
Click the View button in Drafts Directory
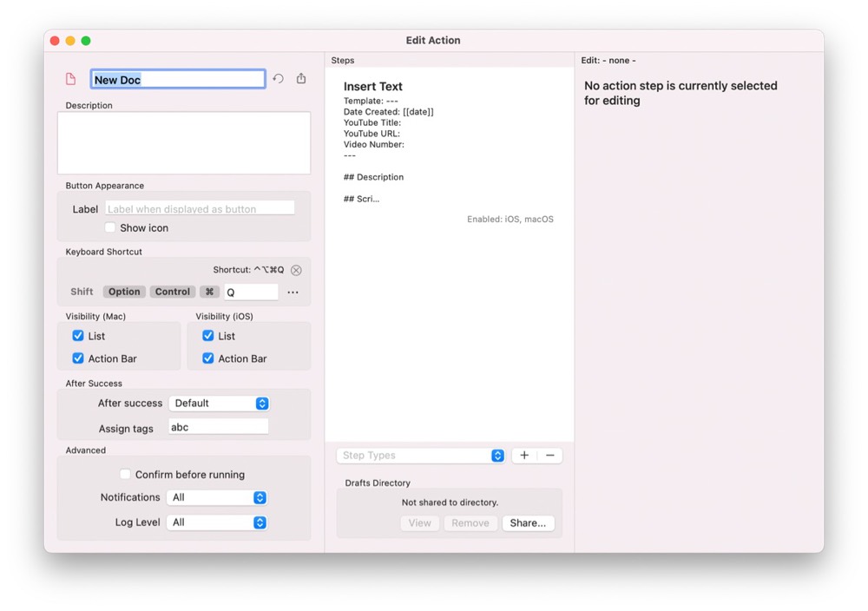click(x=419, y=523)
